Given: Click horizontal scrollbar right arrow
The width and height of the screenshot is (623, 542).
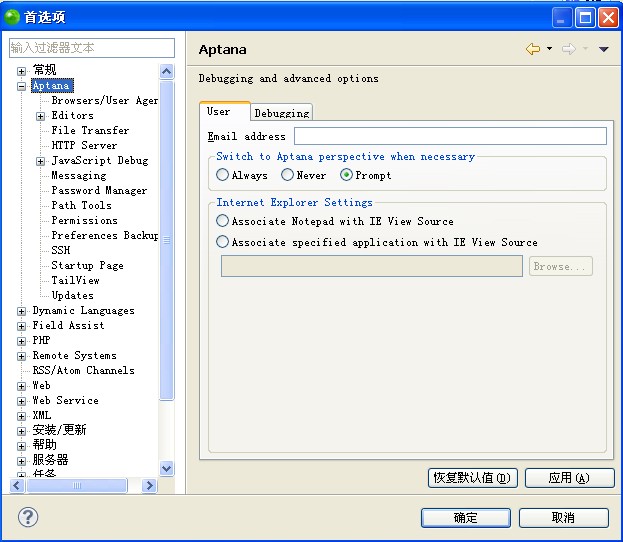Looking at the screenshot, I should (149, 485).
